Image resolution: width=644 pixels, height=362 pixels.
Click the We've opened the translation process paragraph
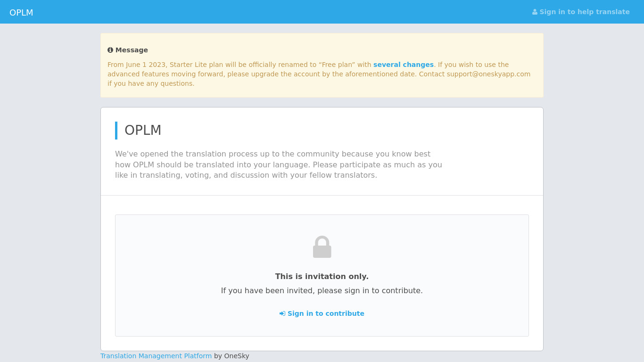click(279, 165)
